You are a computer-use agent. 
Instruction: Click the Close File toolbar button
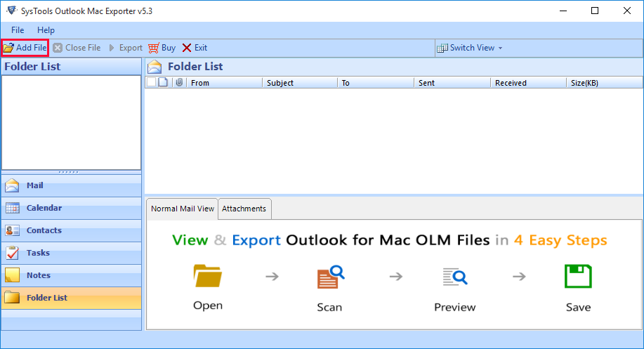pyautogui.click(x=77, y=48)
